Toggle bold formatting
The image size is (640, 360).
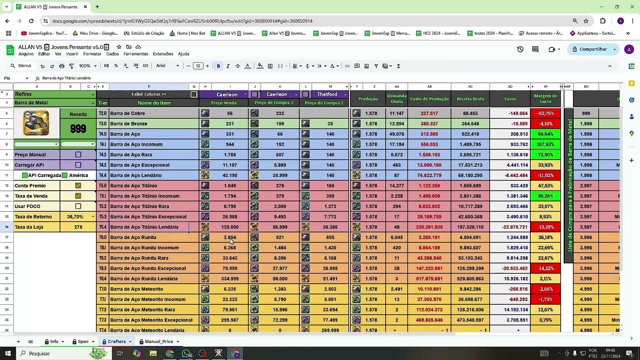[x=218, y=66]
